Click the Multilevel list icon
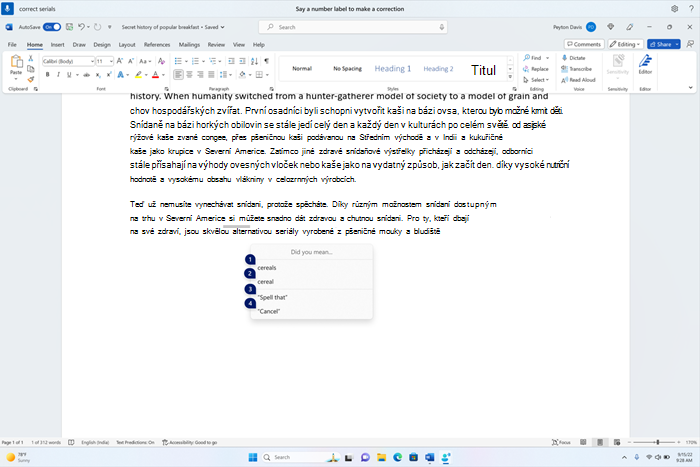700x467 pixels. click(x=212, y=61)
